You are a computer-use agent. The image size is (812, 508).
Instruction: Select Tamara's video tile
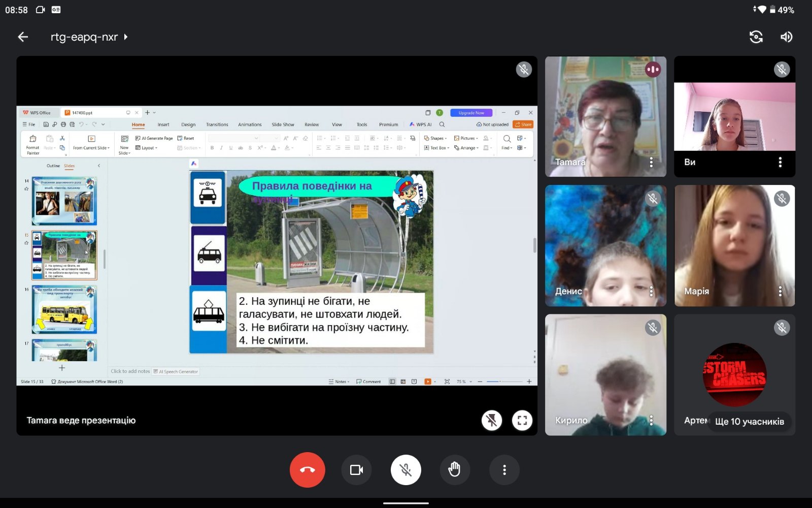pos(605,116)
